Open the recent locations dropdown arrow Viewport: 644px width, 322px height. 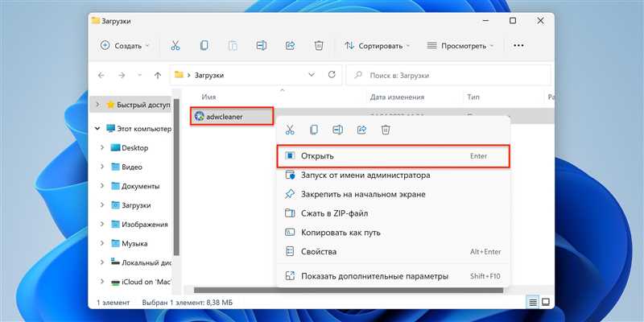click(139, 75)
